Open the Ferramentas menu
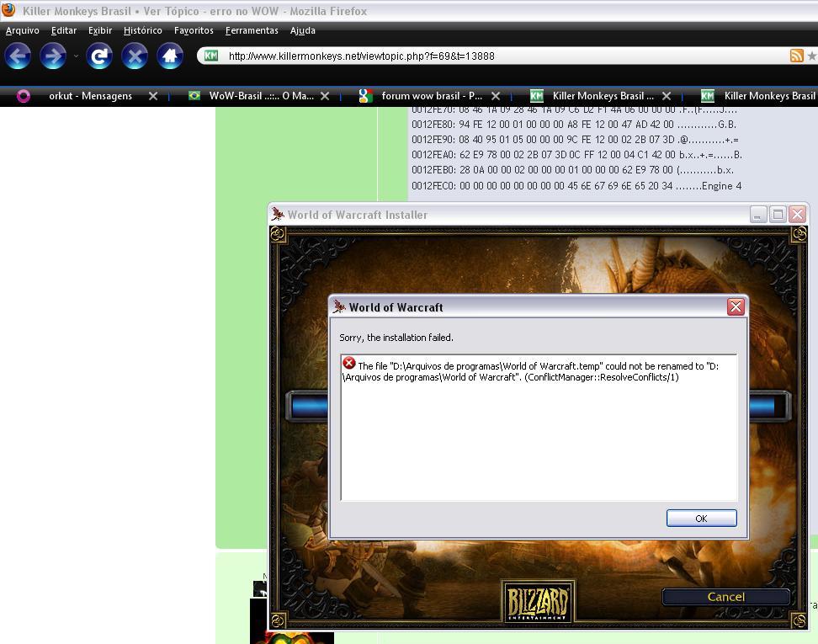 click(x=252, y=30)
